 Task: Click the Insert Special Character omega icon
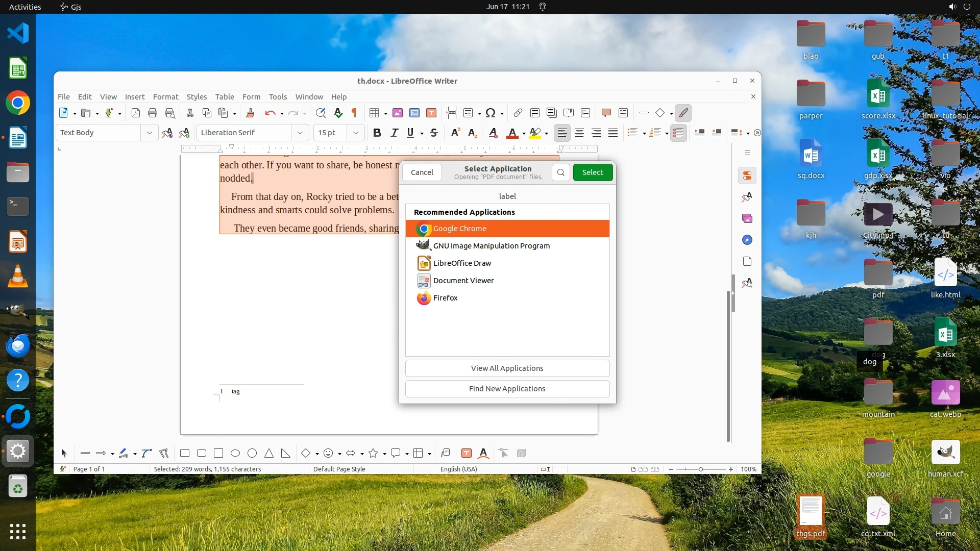[x=491, y=113]
